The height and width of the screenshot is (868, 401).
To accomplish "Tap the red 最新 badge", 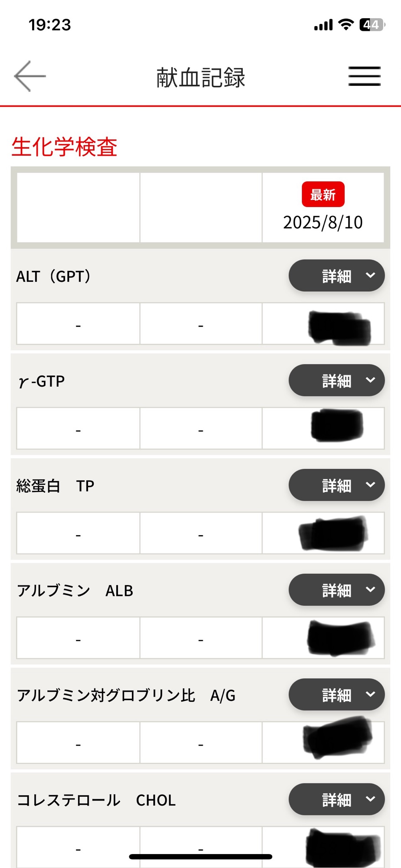I will click(x=323, y=194).
